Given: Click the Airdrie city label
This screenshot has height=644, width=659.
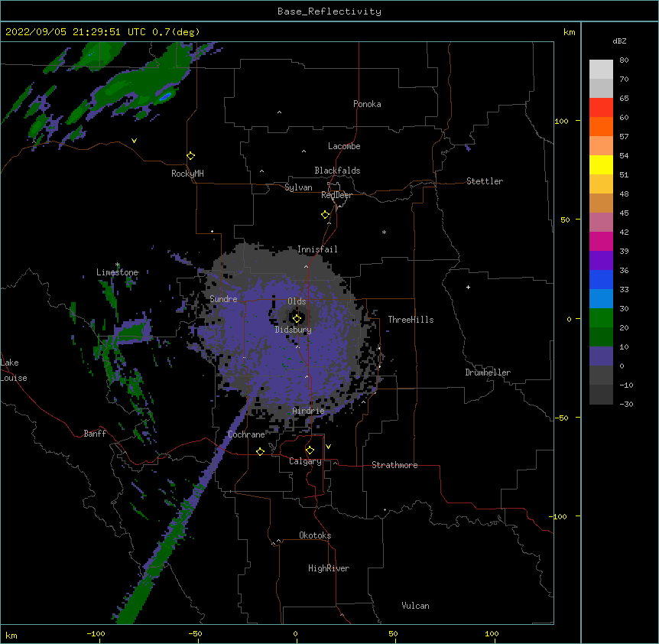Looking at the screenshot, I should tap(309, 411).
